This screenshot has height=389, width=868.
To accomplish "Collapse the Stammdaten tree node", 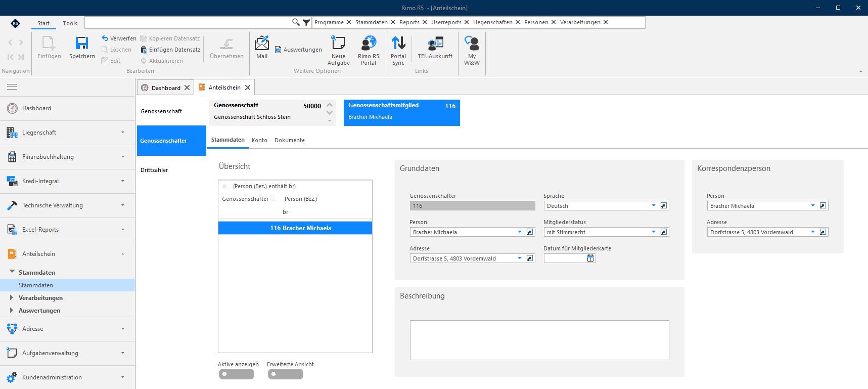I will click(12, 272).
